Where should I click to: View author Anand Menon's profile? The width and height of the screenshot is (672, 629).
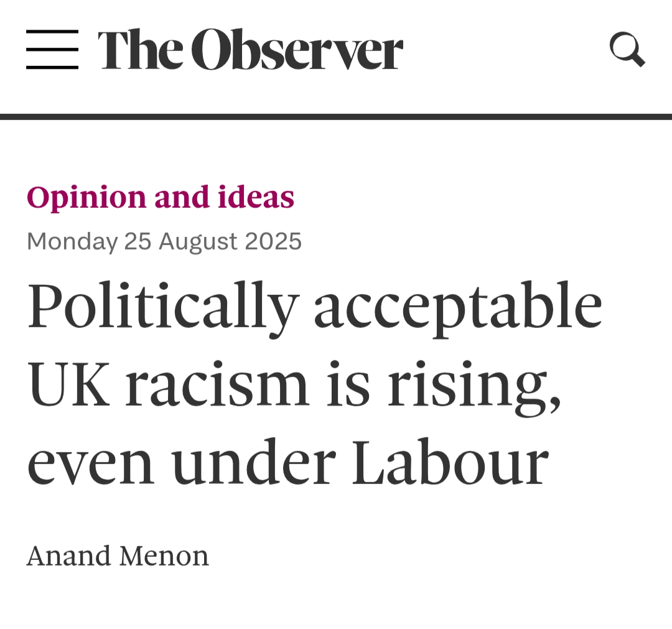pyautogui.click(x=118, y=556)
